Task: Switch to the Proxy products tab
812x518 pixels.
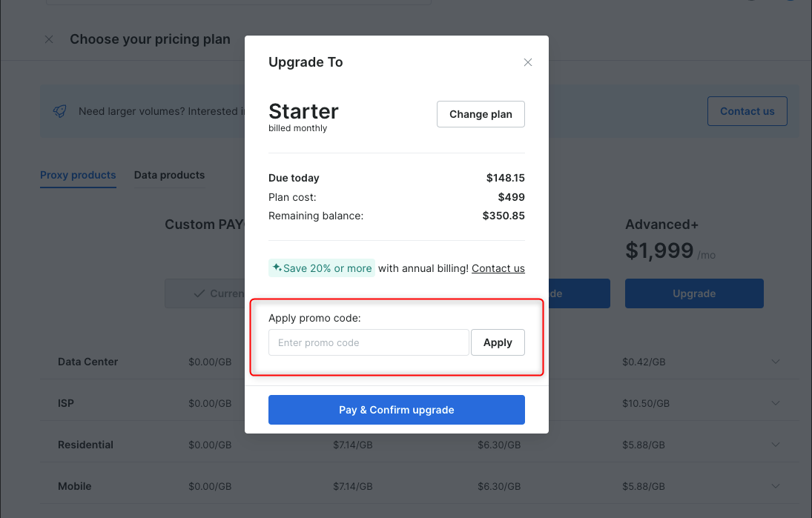Action: [x=78, y=176]
